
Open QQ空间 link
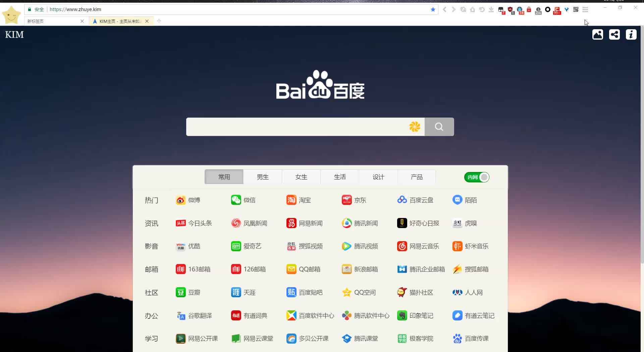(359, 293)
